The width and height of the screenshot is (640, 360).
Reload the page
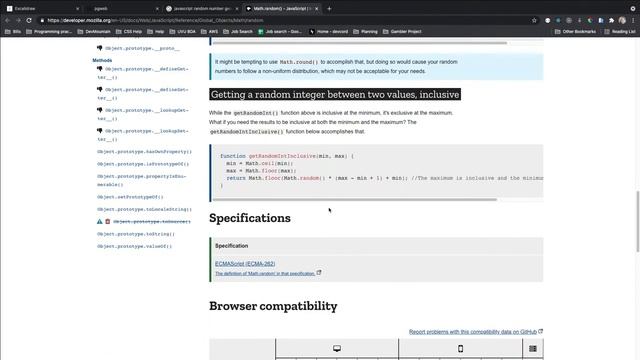coord(29,20)
